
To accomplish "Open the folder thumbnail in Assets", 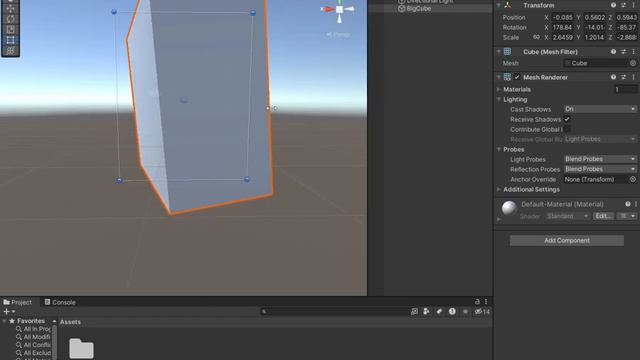I will tap(81, 348).
